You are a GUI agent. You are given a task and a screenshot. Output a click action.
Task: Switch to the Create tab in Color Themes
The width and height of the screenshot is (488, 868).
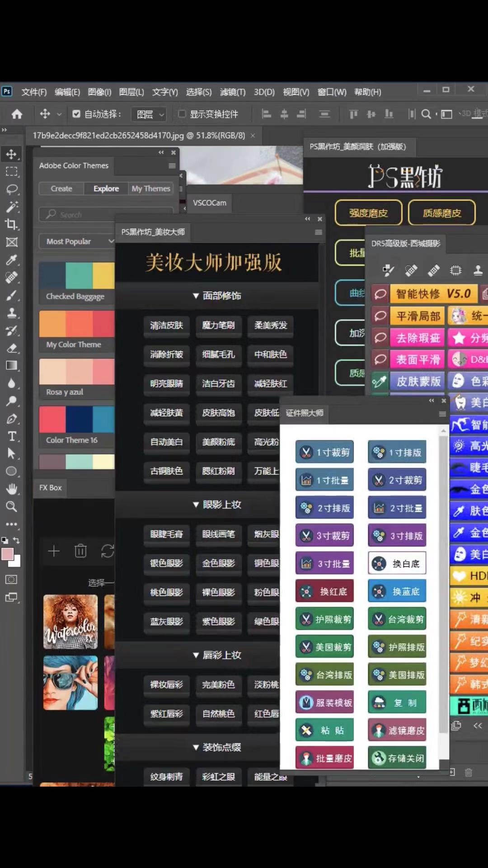(61, 189)
